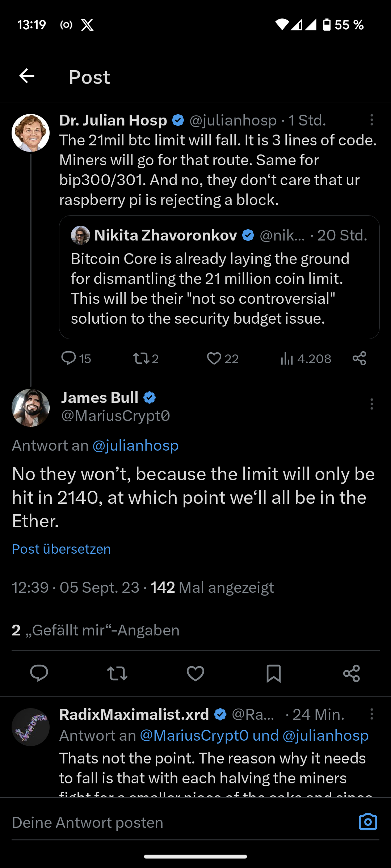Tap 'Post übersetzen' translate link

point(61,549)
